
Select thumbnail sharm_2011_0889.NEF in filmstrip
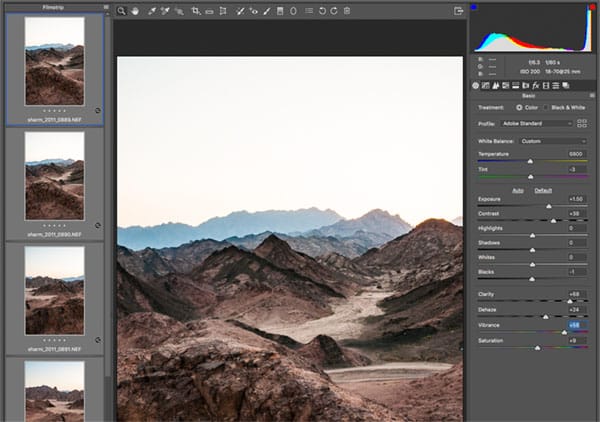pos(54,61)
